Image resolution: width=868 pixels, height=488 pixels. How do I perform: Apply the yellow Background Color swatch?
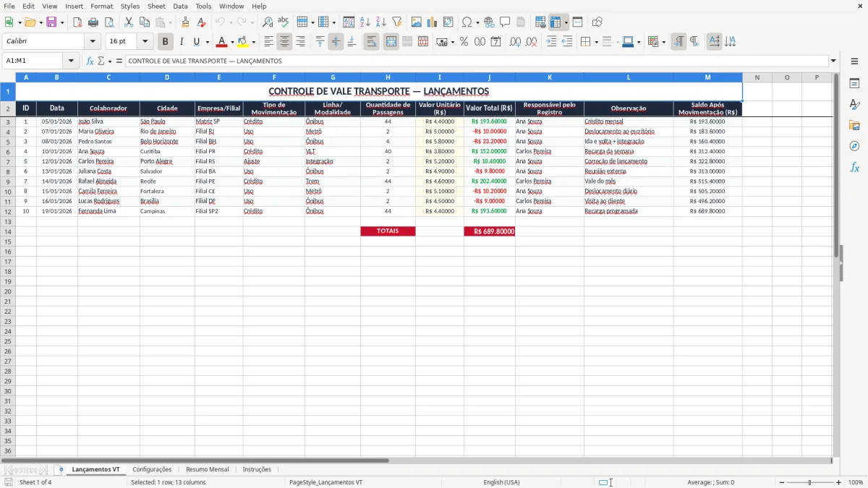(243, 42)
